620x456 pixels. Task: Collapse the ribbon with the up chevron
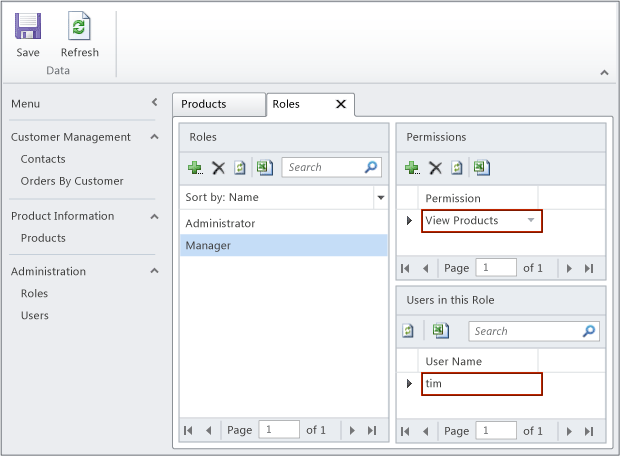(604, 72)
